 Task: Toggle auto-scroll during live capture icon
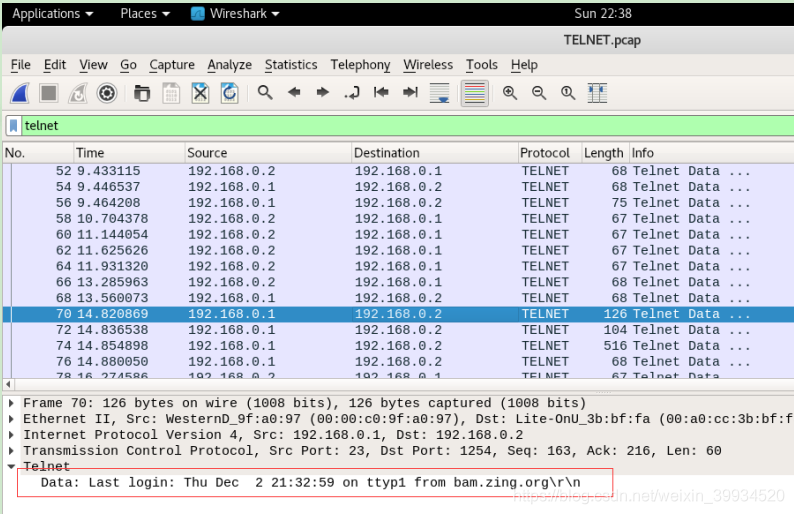click(x=439, y=93)
